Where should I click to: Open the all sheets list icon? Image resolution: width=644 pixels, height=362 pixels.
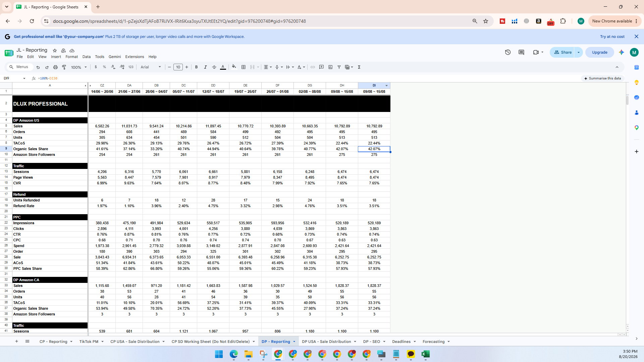(x=27, y=342)
